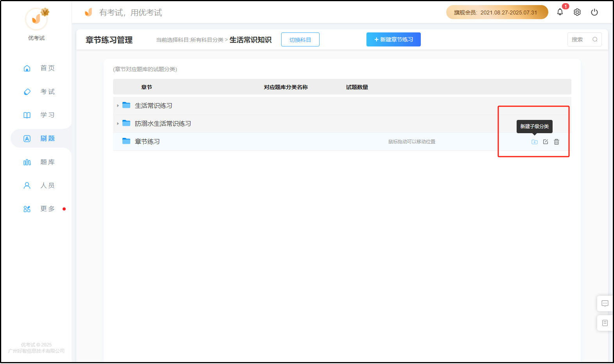Click the 章节 column header

147,87
